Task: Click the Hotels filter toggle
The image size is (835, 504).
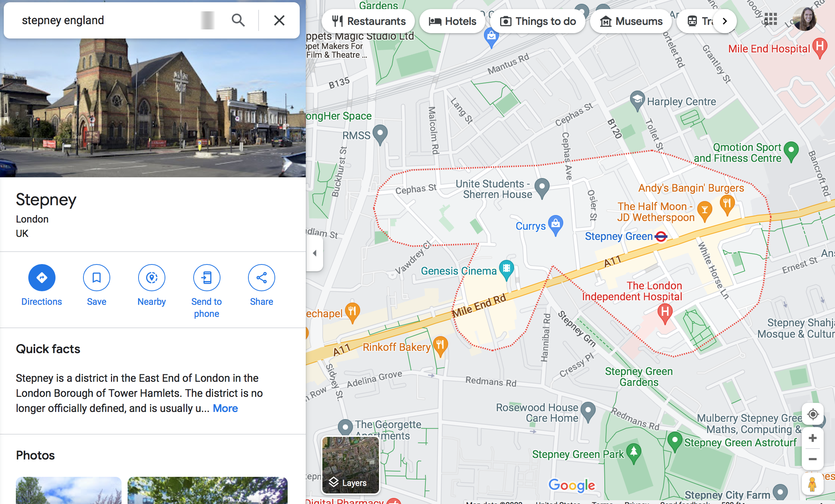Action: click(452, 20)
